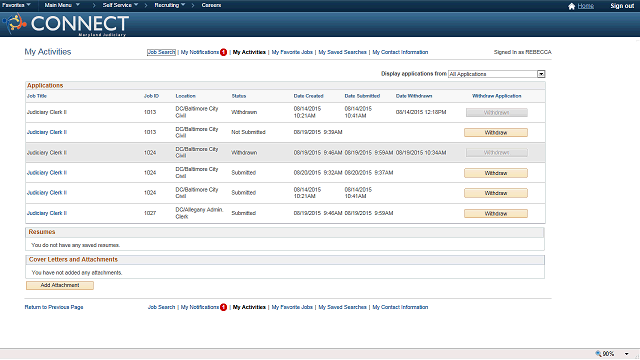Open My Saved Searches in bottom navigation

(342, 307)
